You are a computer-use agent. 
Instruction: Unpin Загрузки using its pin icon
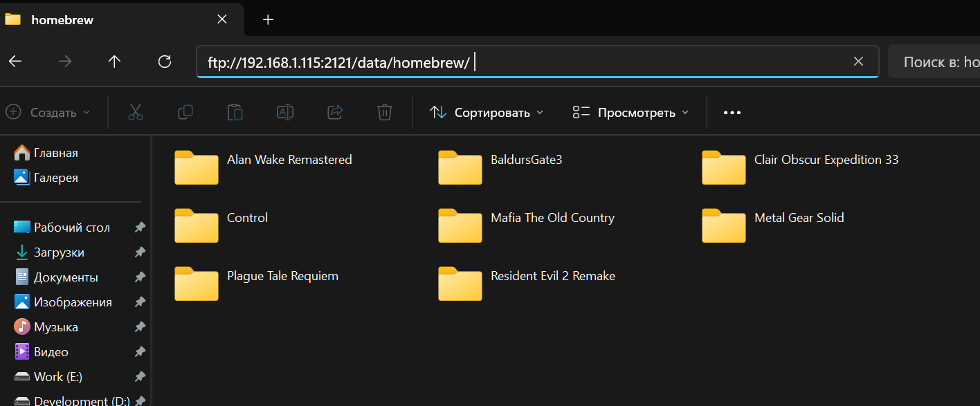140,252
